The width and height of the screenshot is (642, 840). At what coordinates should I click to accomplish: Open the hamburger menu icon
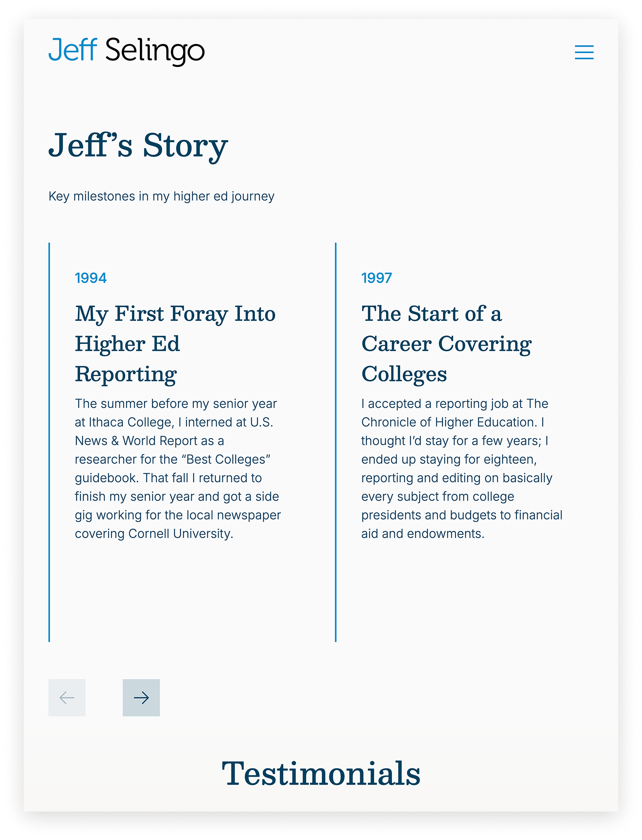tap(584, 52)
